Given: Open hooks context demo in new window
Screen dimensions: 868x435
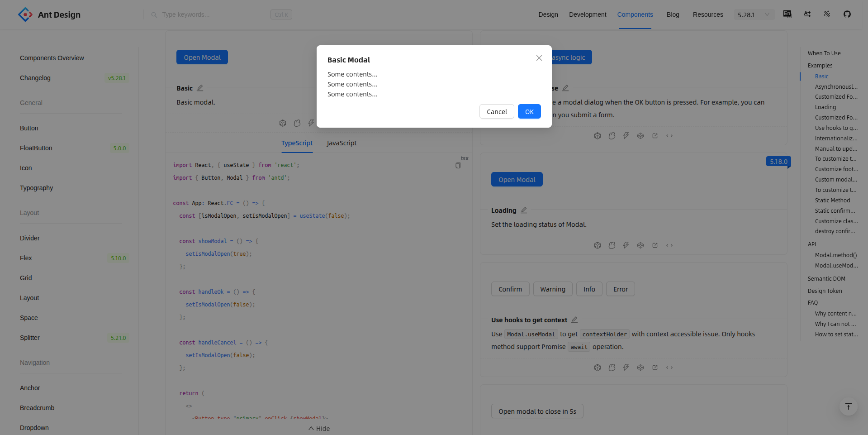Looking at the screenshot, I should [655, 368].
